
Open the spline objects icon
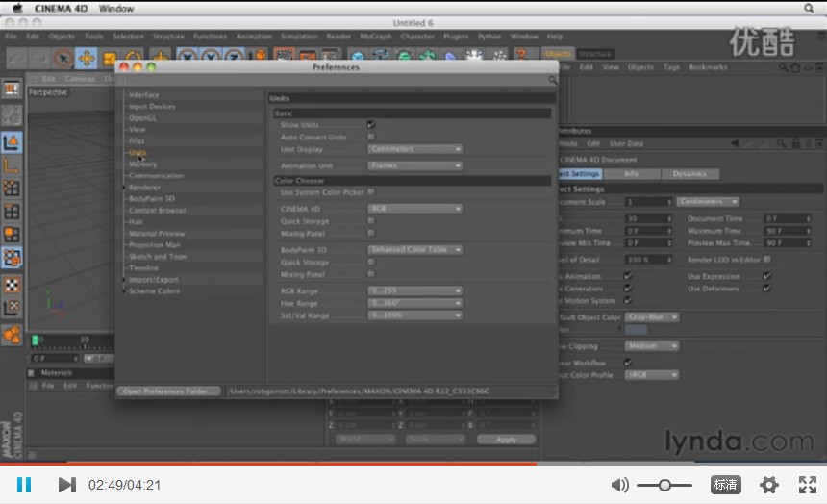pos(382,56)
